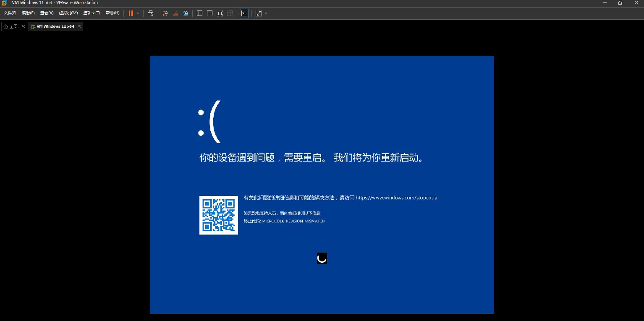Open the 选项卡(T) menu
Screen dimensions: 644x321
(92, 13)
